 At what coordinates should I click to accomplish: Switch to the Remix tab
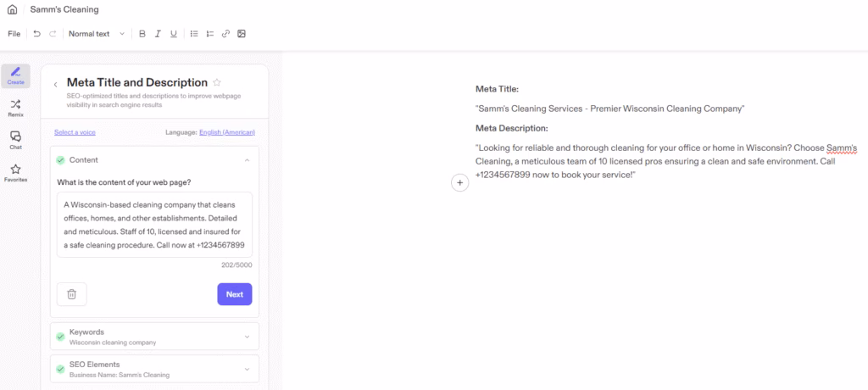coord(15,107)
